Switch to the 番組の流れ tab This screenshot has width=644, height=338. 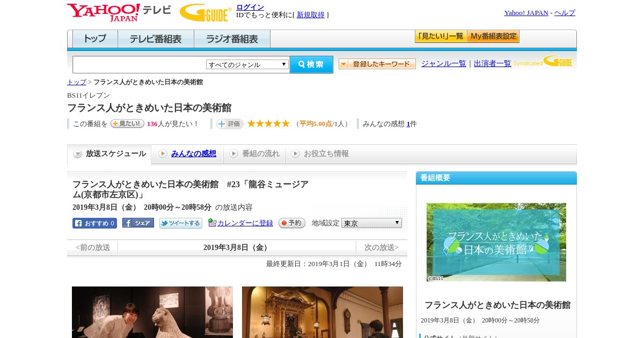tap(254, 154)
